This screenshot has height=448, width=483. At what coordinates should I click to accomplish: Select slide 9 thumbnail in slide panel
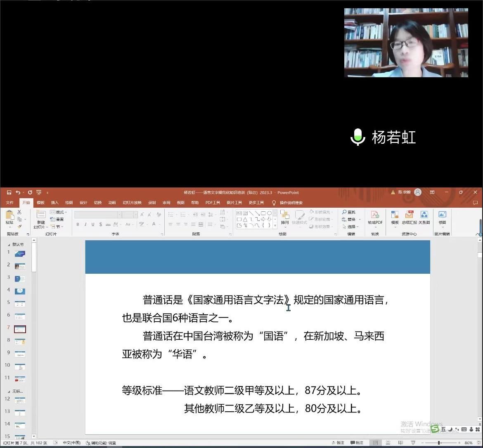click(x=20, y=354)
